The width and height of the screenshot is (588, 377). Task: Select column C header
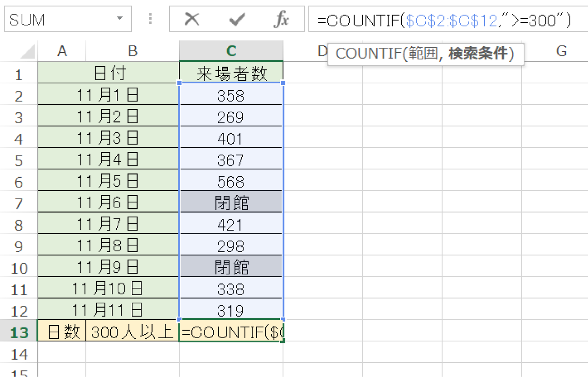231,51
